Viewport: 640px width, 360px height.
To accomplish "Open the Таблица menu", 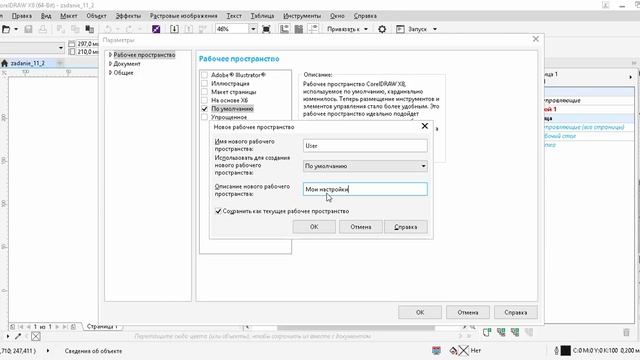I will pos(262,16).
